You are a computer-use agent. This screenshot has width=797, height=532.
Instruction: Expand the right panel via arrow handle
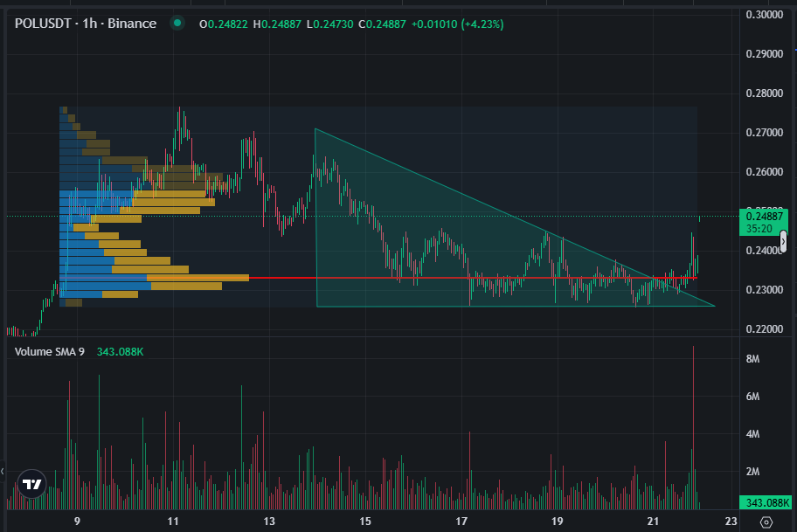coord(783,241)
